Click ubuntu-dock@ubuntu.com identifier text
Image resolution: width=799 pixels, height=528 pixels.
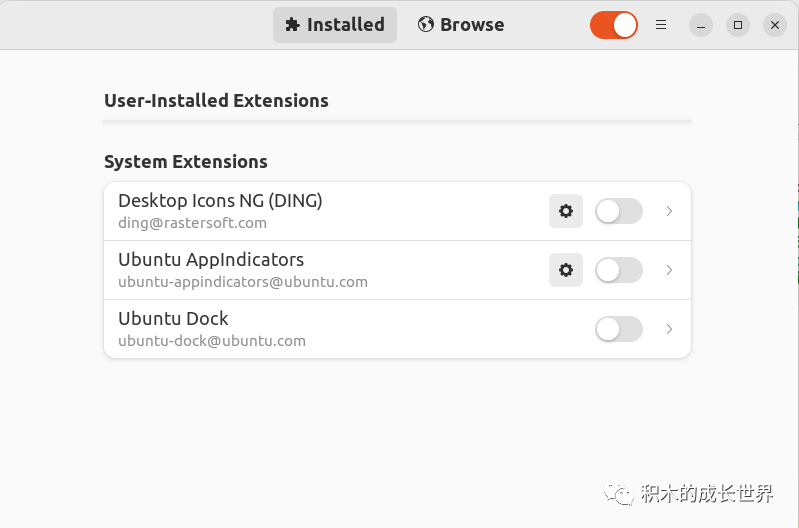click(212, 341)
